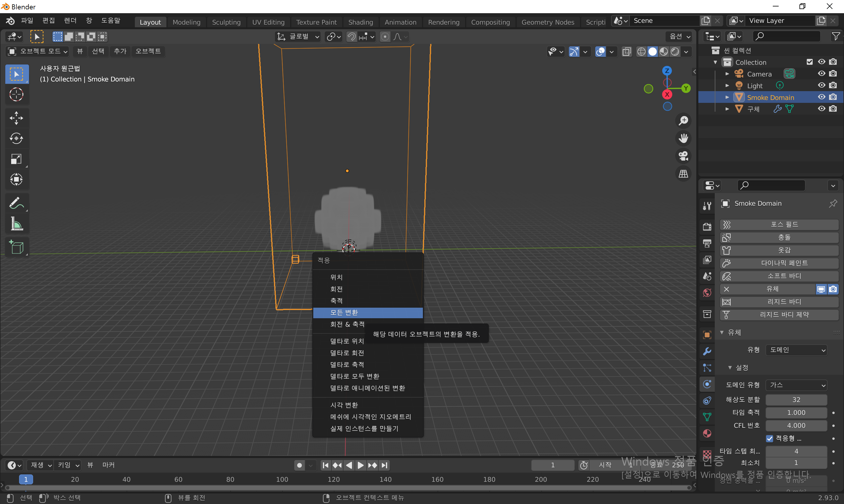Activate the Transform tool

(16, 179)
